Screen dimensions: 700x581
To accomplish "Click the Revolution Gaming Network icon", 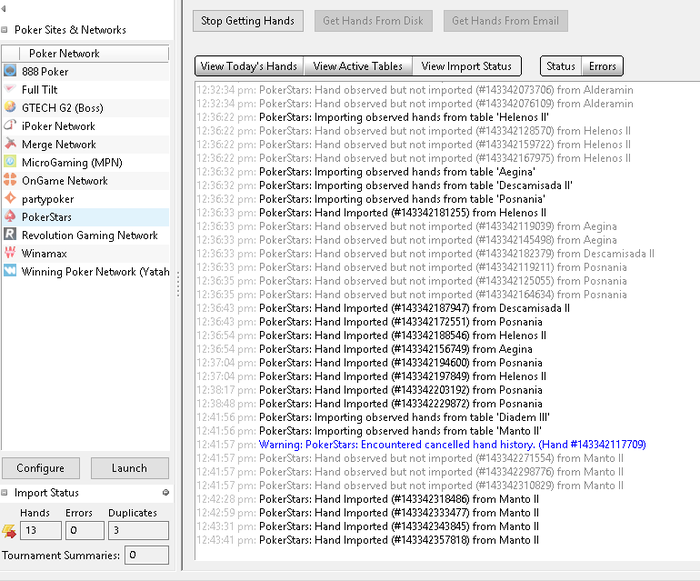I will coord(10,234).
